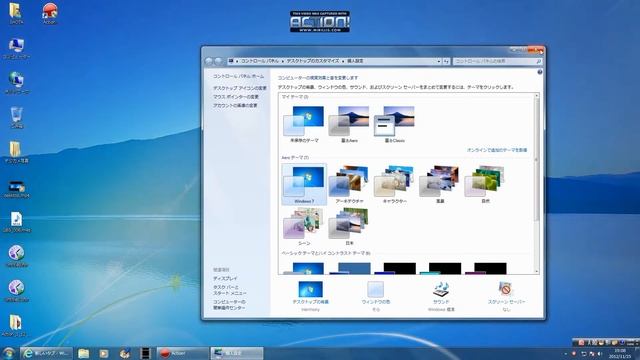Screen dimensions: 640x360
Task: Open the Action! desktop shortcut icon
Action: pos(49,13)
